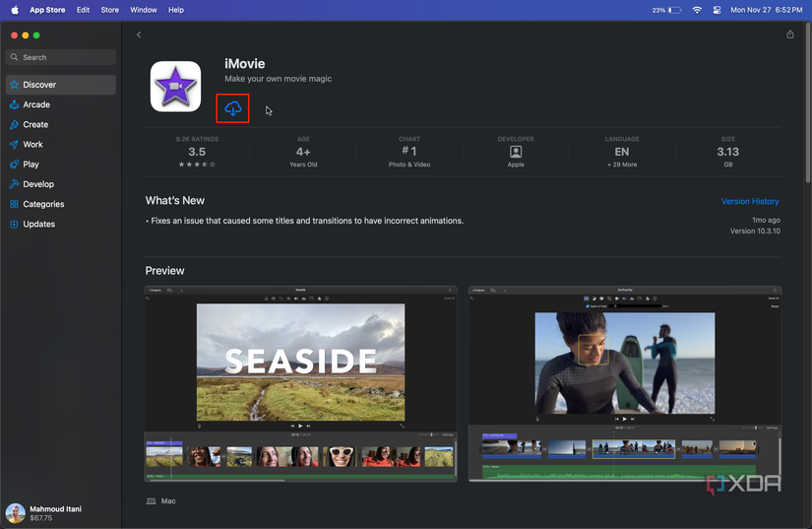Open the Control Center icon
This screenshot has width=812, height=529.
pos(717,10)
